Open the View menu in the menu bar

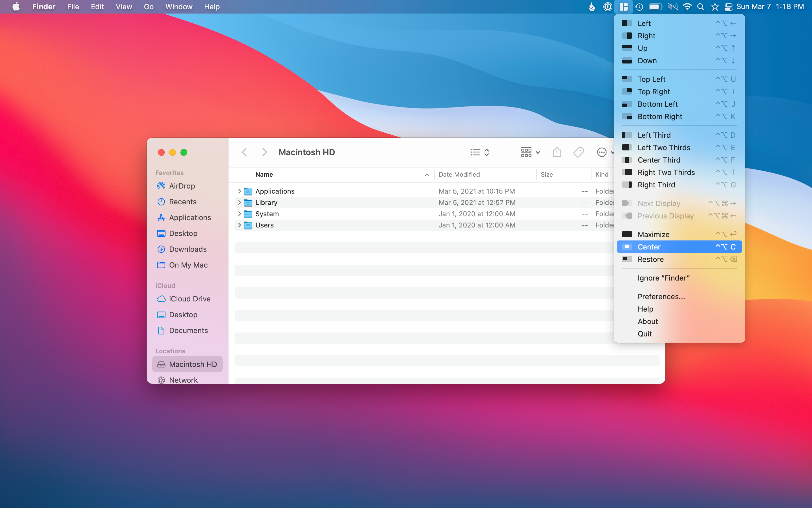pos(123,7)
